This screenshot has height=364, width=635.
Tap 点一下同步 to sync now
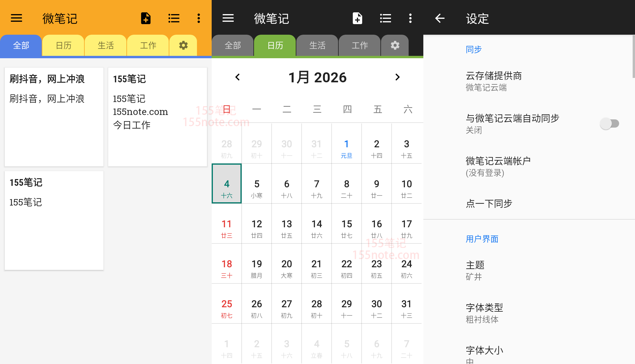(x=489, y=203)
